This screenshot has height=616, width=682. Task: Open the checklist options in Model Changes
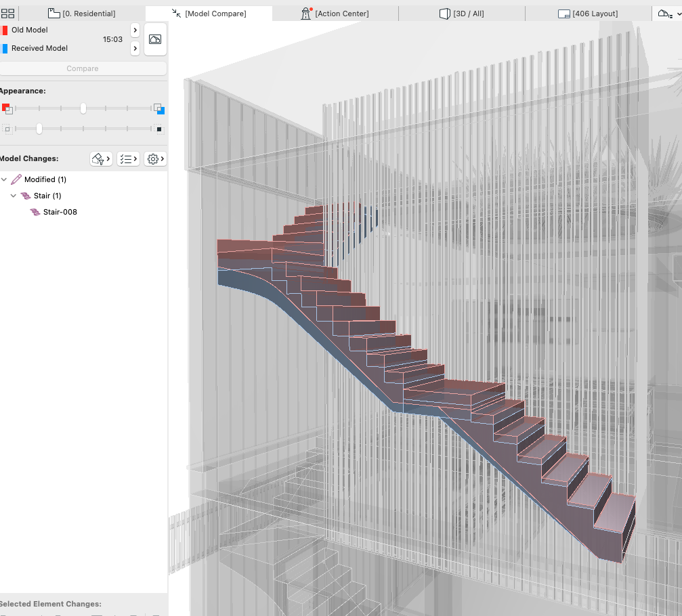pos(127,159)
